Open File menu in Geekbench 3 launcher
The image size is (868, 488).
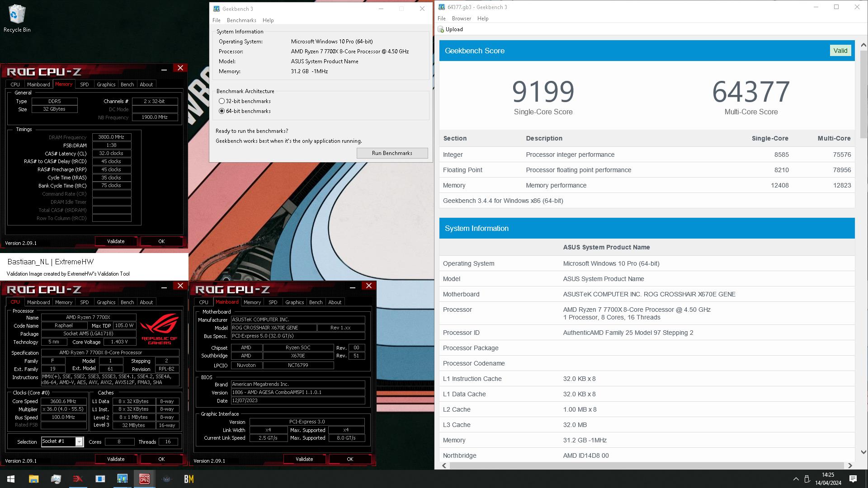coord(217,20)
